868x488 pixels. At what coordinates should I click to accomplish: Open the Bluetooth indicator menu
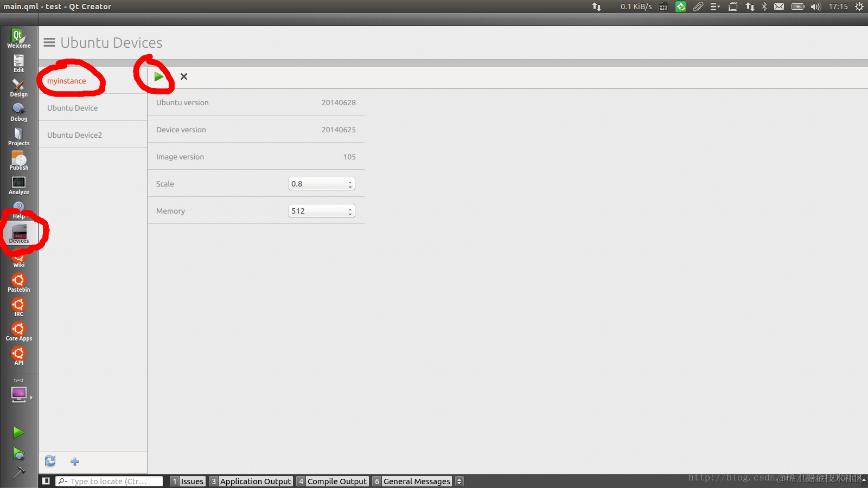pyautogui.click(x=764, y=7)
